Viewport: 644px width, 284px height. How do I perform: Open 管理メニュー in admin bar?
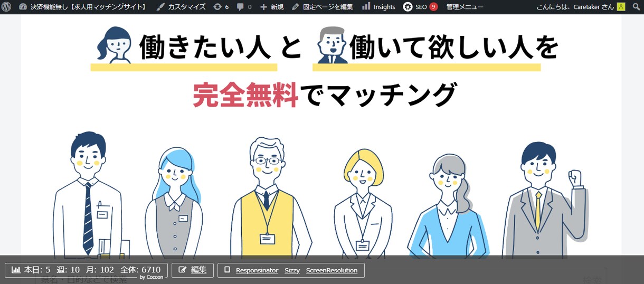465,7
